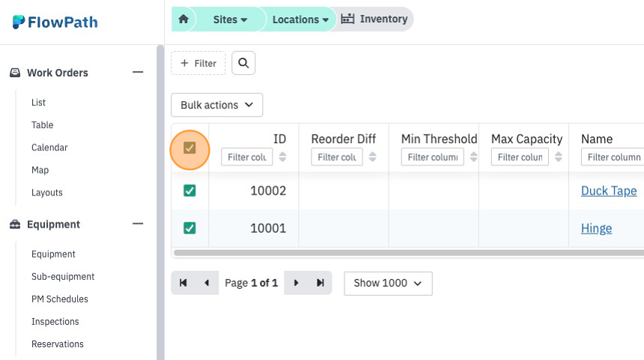
Task: Focus the Reorder Diff filter field
Action: click(x=337, y=157)
